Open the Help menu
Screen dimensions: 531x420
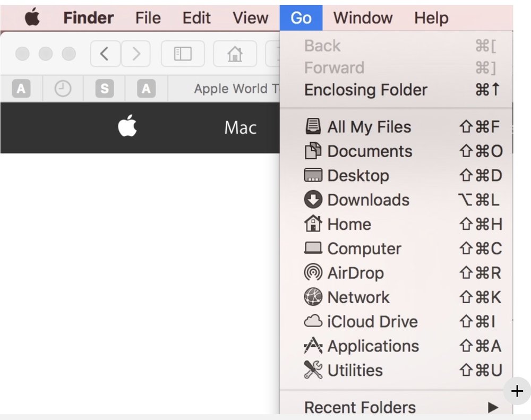pos(431,18)
